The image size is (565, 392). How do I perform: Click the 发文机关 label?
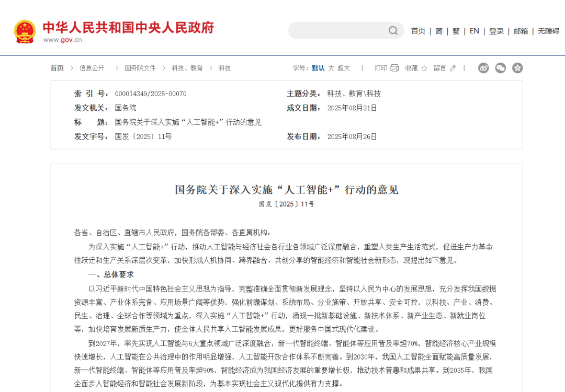[92, 108]
